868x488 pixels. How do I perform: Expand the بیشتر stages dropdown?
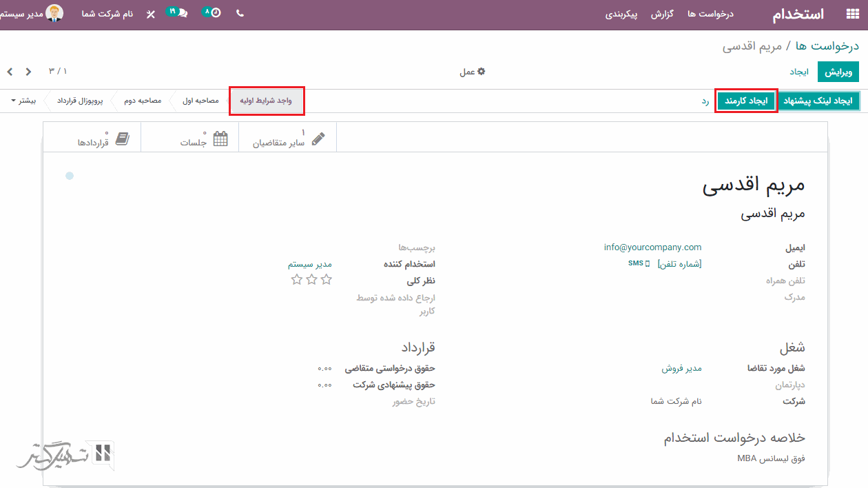(x=23, y=101)
